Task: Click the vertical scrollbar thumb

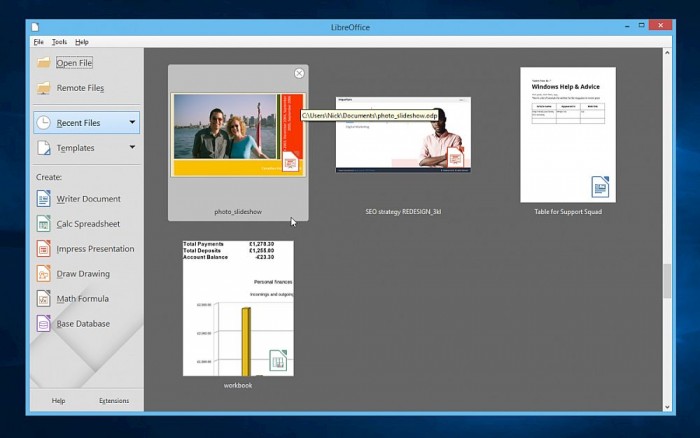Action: click(667, 281)
